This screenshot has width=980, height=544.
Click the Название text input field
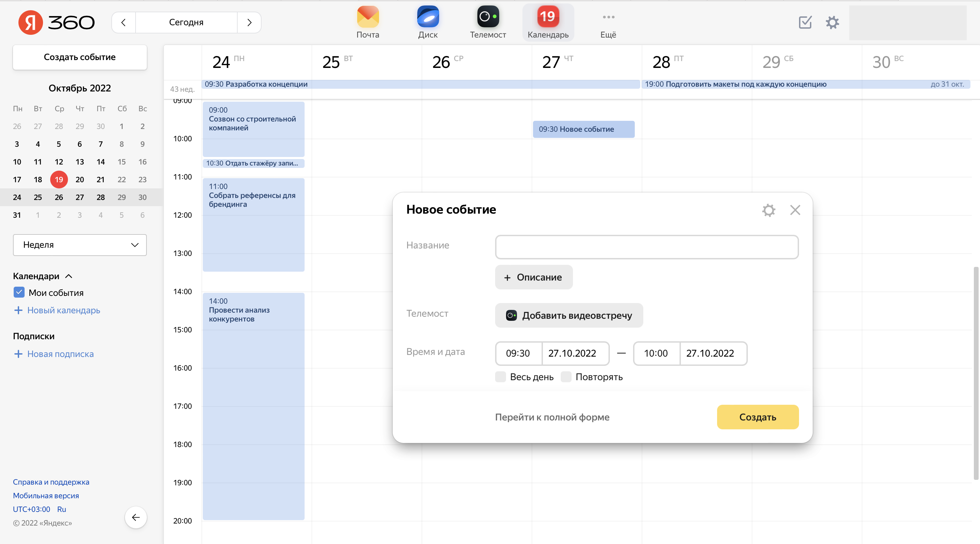[x=646, y=247]
